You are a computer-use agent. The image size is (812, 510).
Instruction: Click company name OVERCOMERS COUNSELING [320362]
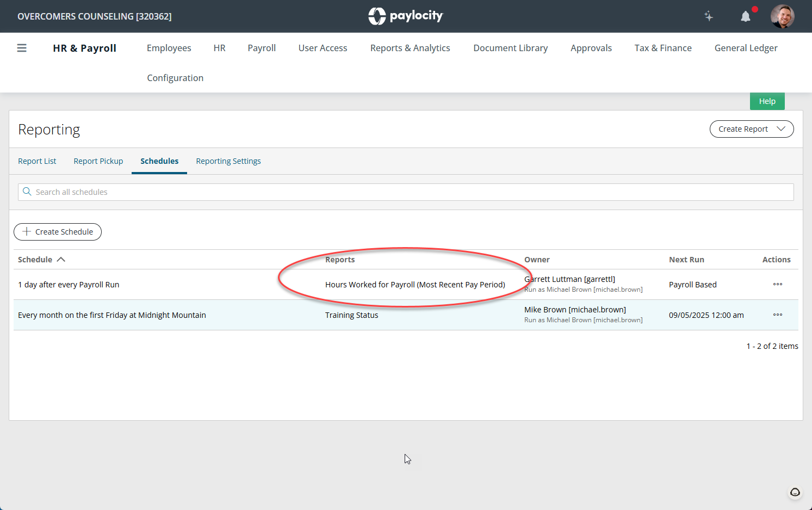click(95, 16)
